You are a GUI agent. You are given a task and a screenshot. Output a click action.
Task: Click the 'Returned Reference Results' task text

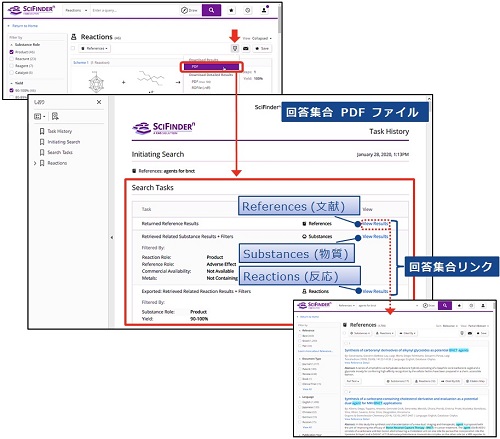click(170, 223)
